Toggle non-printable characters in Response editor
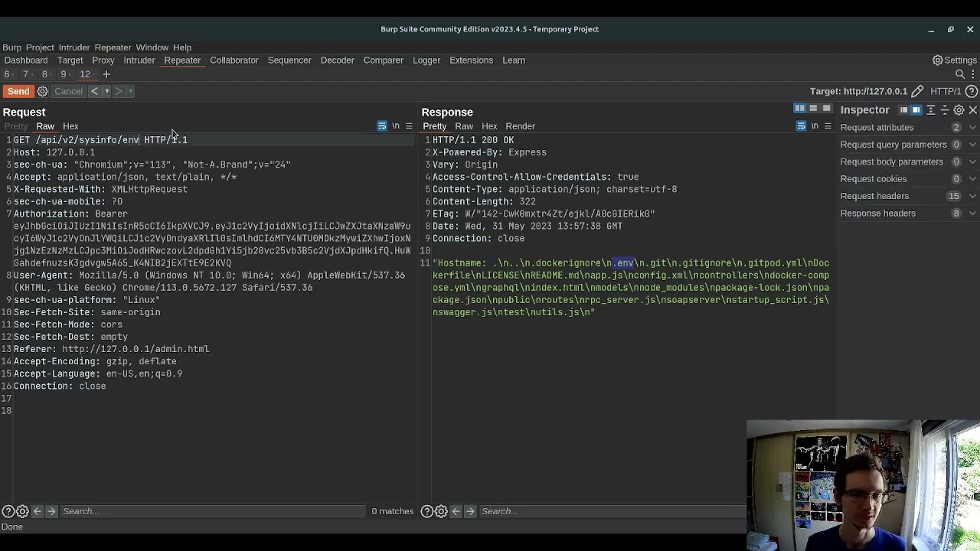The height and width of the screenshot is (551, 980). 815,126
